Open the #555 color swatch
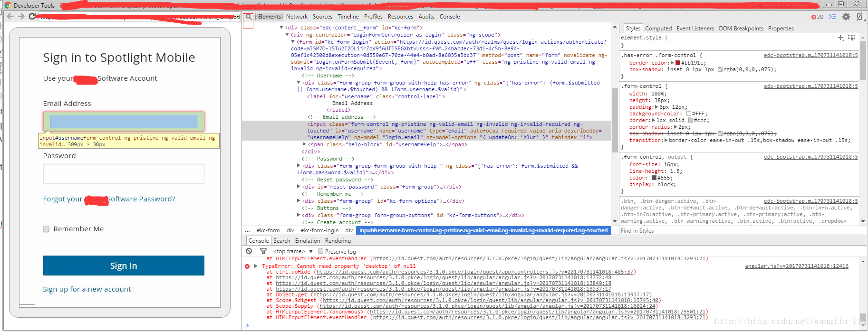Viewport: 868px width, 332px height. tap(654, 178)
